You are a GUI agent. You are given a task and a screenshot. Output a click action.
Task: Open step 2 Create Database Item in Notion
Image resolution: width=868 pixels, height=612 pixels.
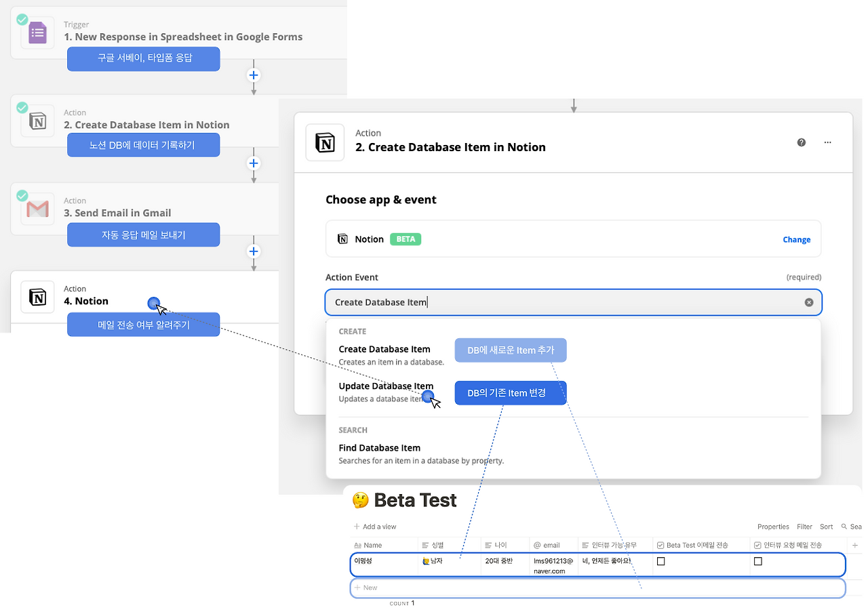(146, 125)
